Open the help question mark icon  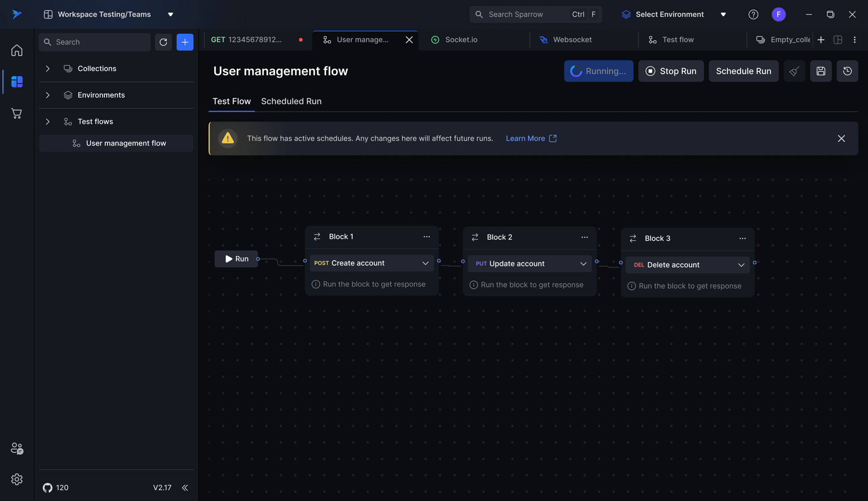click(753, 14)
